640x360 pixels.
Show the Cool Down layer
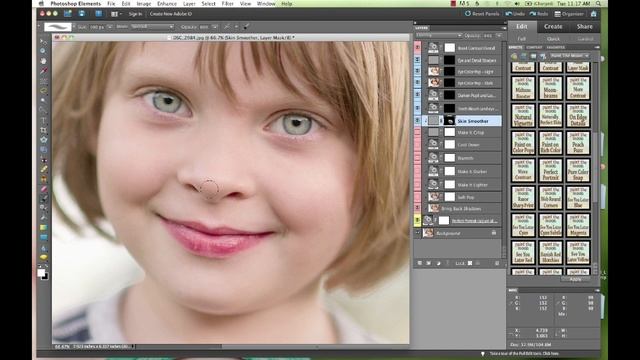click(418, 145)
